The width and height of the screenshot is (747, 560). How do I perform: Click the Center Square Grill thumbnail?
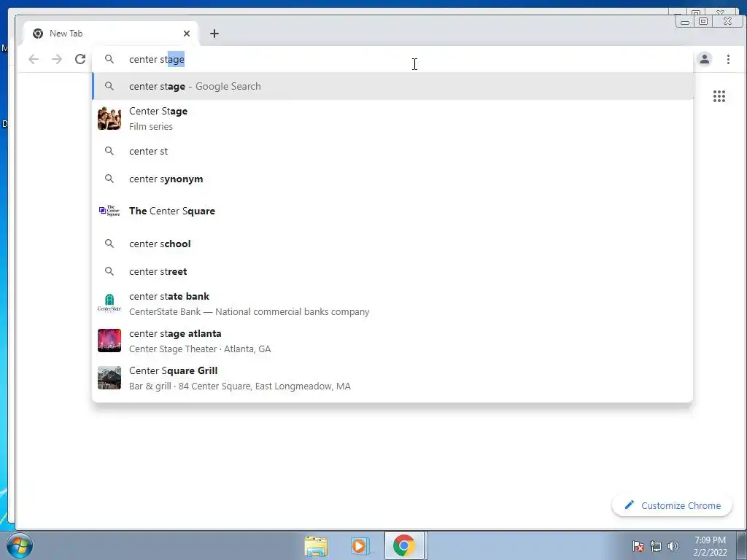pos(109,378)
